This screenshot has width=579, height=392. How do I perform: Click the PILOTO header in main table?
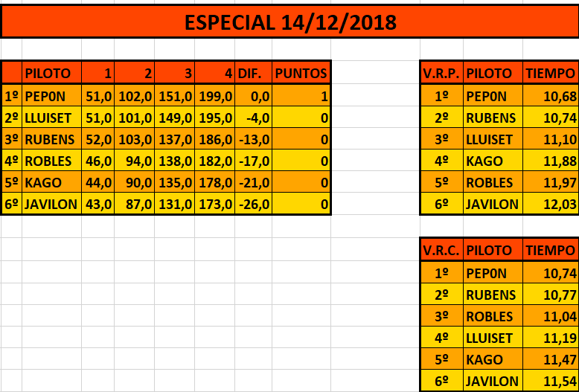coord(51,73)
